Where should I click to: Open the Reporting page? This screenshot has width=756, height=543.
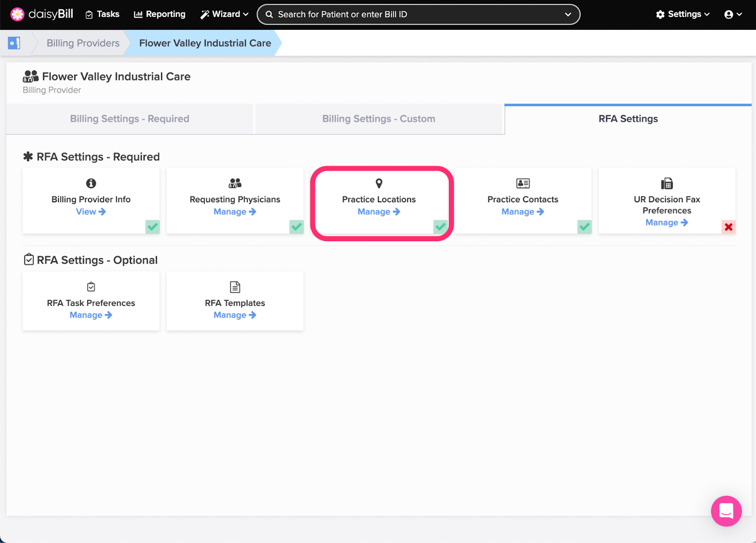(160, 14)
